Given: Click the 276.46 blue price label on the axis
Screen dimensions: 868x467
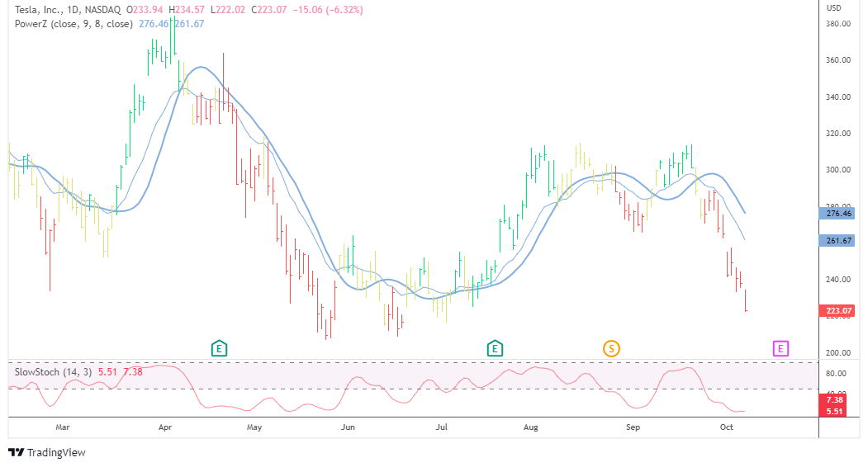Looking at the screenshot, I should tap(837, 214).
